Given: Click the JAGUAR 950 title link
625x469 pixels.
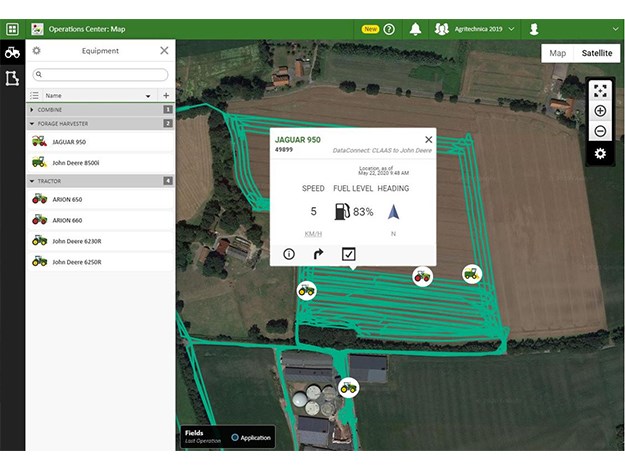Looking at the screenshot, I should tap(298, 140).
